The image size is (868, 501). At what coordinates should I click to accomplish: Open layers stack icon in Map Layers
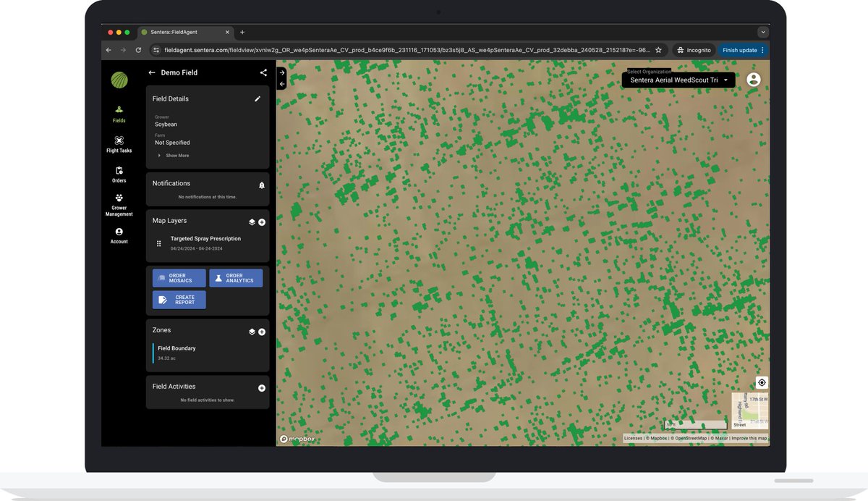tap(252, 222)
